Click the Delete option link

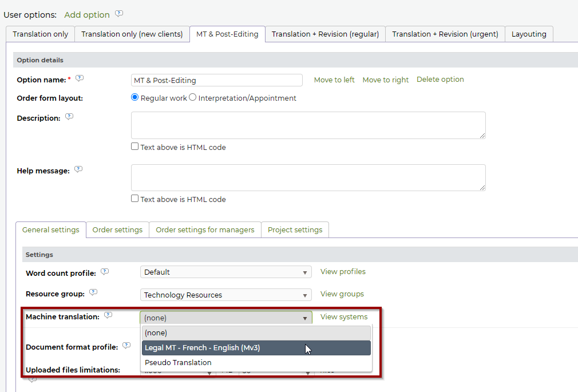[x=440, y=80]
